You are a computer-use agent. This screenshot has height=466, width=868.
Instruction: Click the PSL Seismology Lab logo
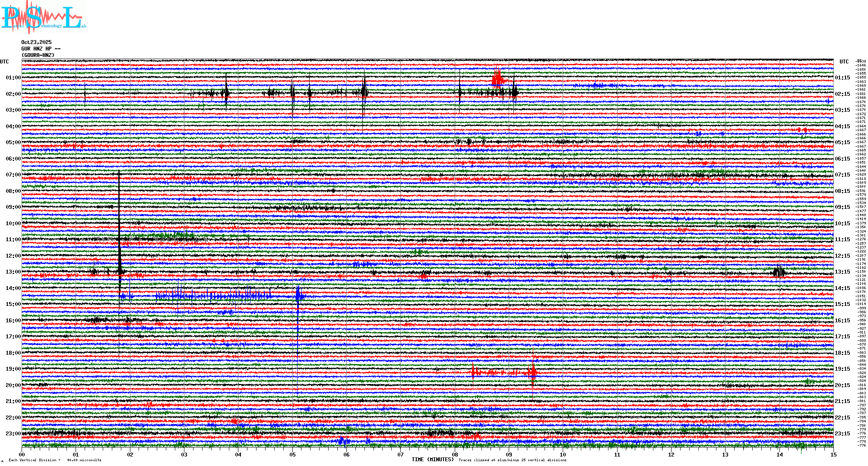coord(42,17)
